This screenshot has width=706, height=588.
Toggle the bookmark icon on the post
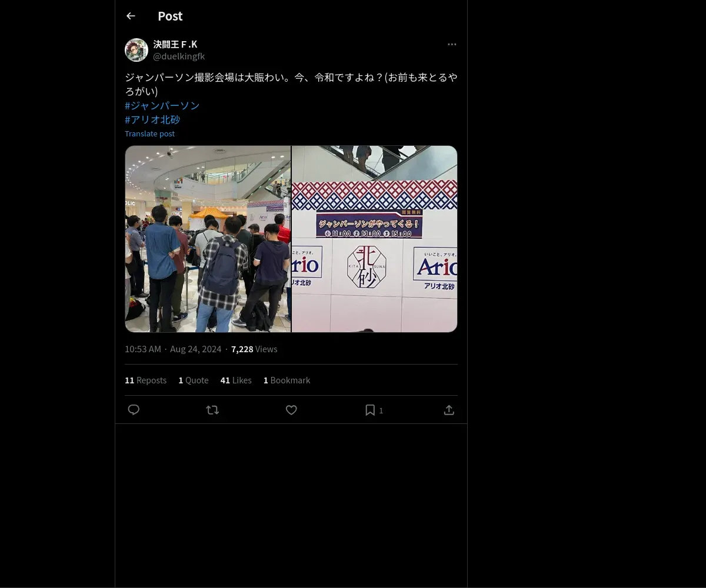point(370,410)
